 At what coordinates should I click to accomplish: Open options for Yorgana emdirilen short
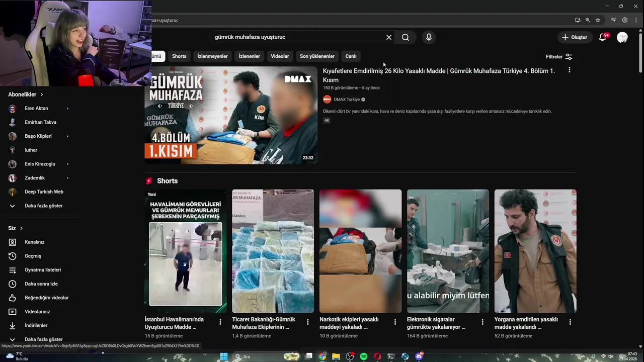click(x=570, y=322)
